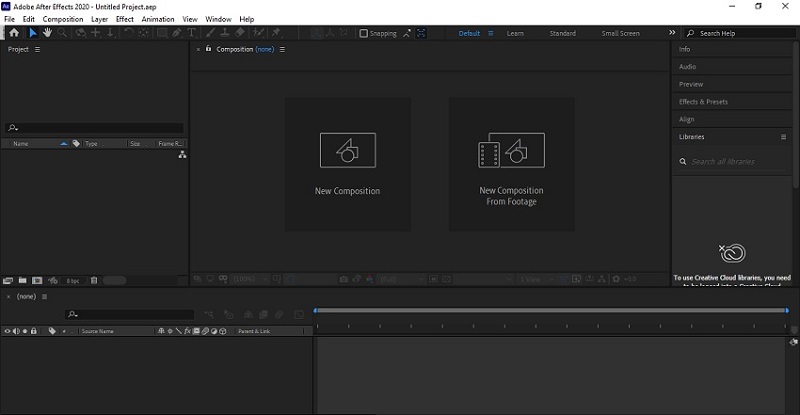Screen dimensions: 800x415
Task: Toggle the audio speaker column switch
Action: [16, 331]
